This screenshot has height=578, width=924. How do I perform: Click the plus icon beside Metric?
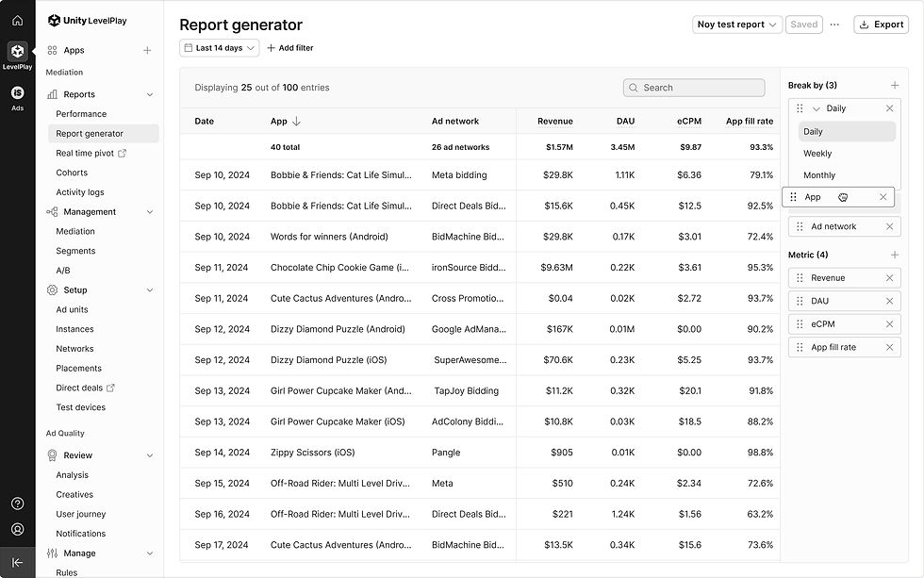[x=895, y=255]
